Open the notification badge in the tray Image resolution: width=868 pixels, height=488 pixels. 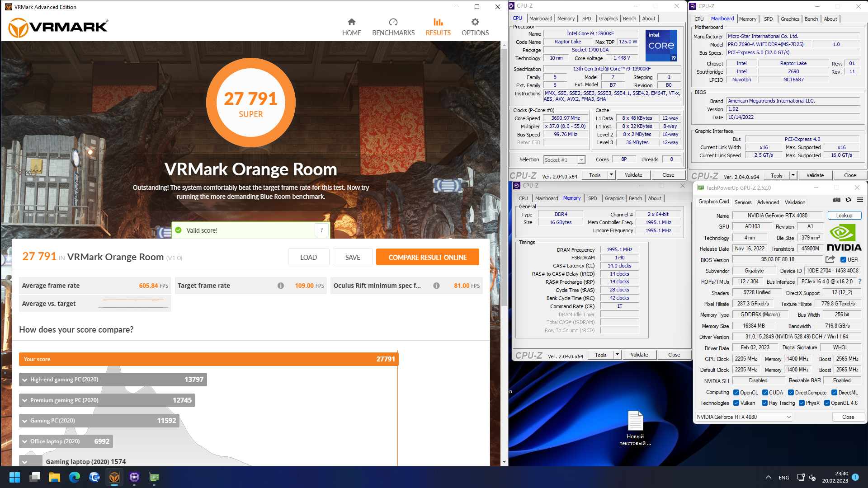855,477
